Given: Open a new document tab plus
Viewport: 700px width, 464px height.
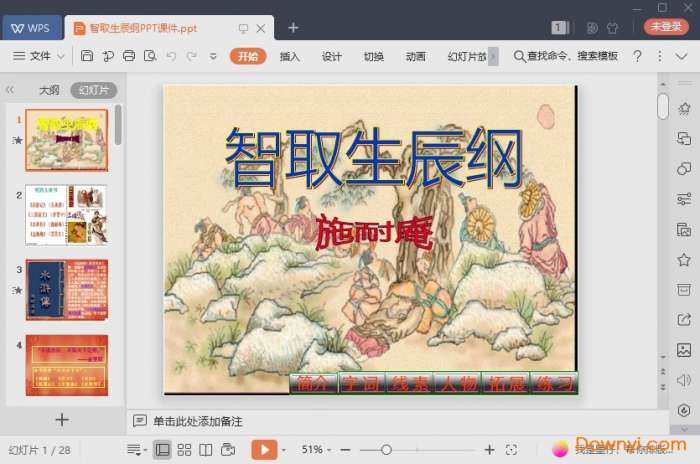Looking at the screenshot, I should (293, 28).
